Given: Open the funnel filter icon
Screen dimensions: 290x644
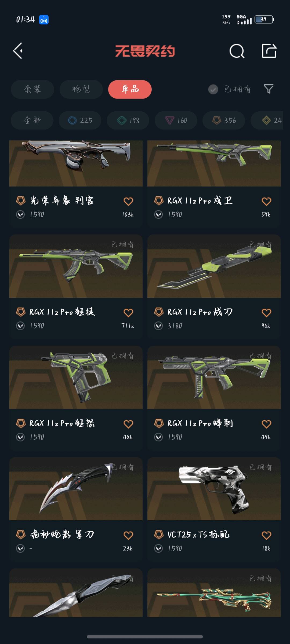Looking at the screenshot, I should point(269,89).
